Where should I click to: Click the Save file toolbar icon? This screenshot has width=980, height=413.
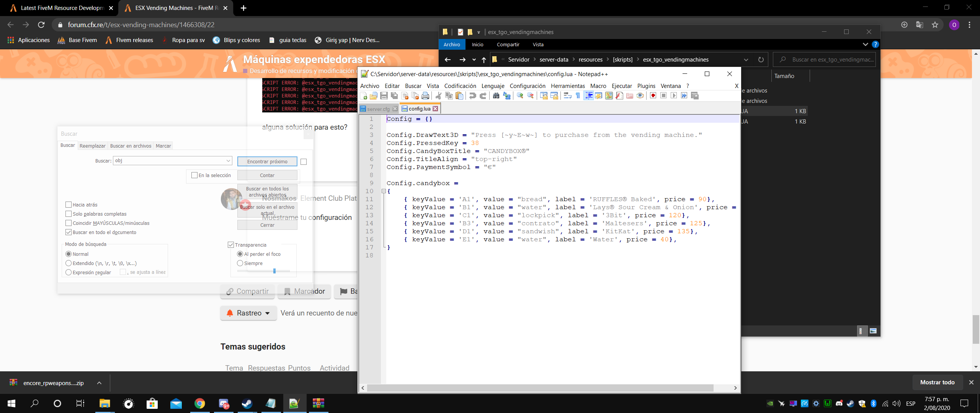pyautogui.click(x=384, y=96)
